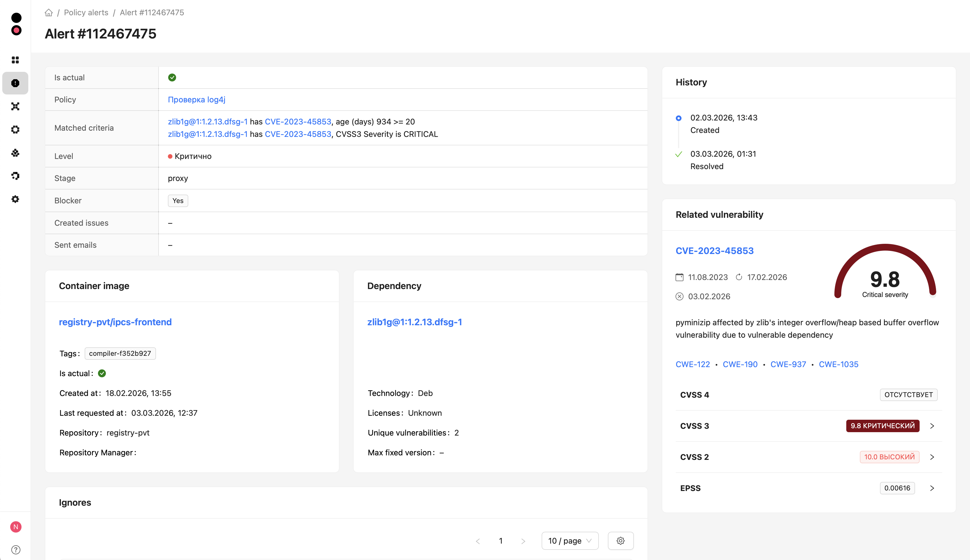Click the compiler-f352b927 tag
This screenshot has width=970, height=560.
pos(120,354)
